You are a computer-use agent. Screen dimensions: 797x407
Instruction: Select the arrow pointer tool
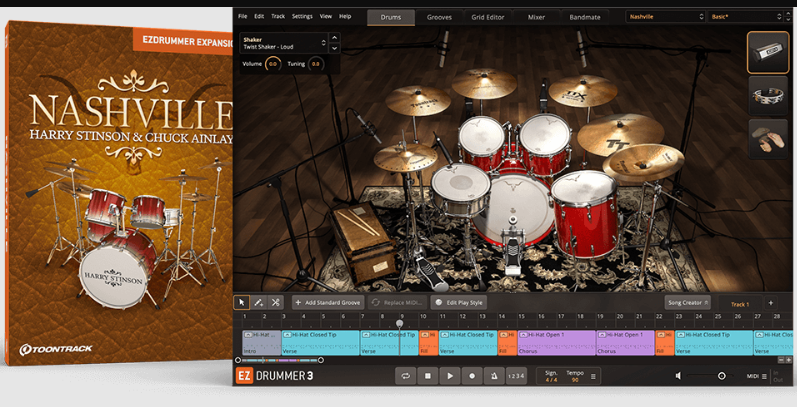241,302
